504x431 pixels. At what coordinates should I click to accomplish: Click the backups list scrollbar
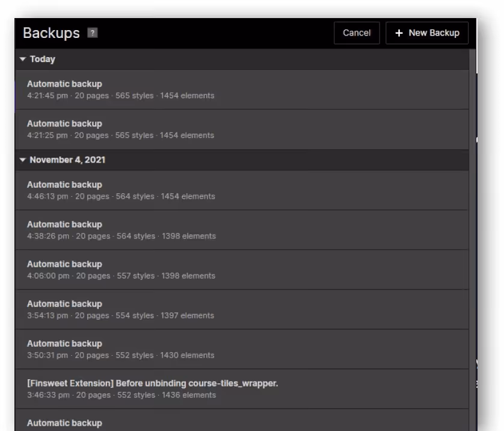coord(472,240)
